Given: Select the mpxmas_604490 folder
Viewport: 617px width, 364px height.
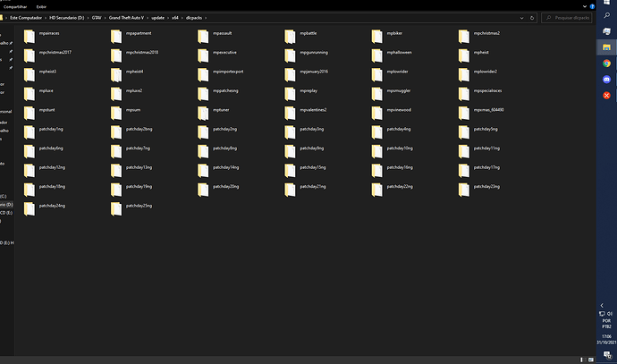Looking at the screenshot, I should point(490,110).
